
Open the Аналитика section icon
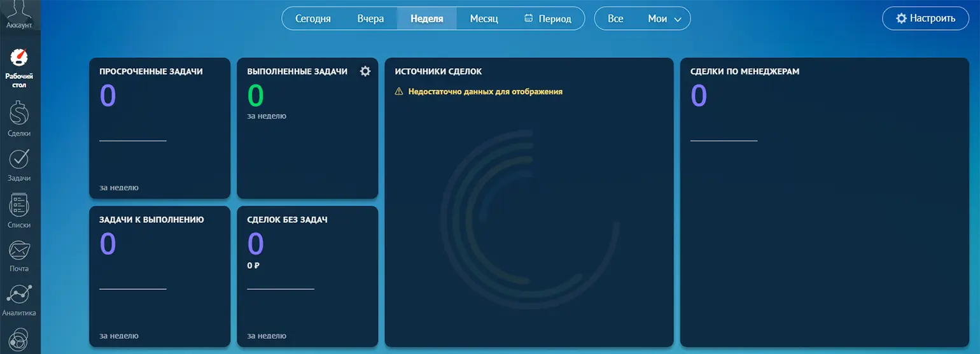pos(20,294)
